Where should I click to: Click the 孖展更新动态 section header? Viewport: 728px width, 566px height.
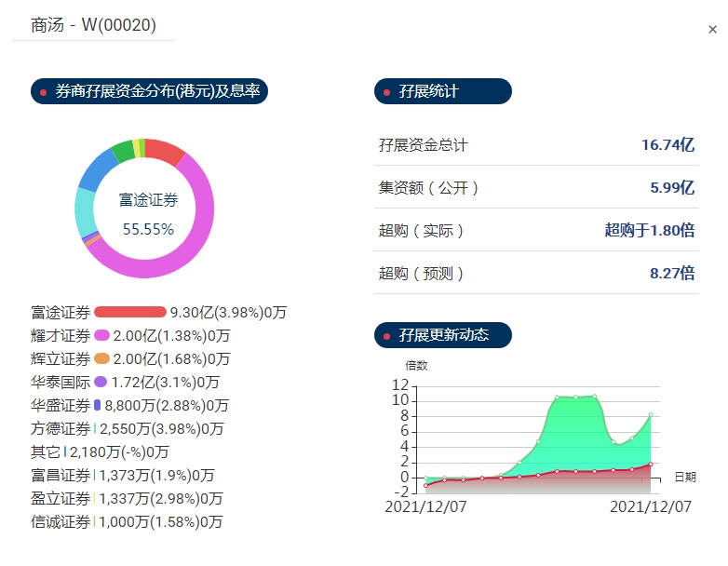(x=442, y=335)
